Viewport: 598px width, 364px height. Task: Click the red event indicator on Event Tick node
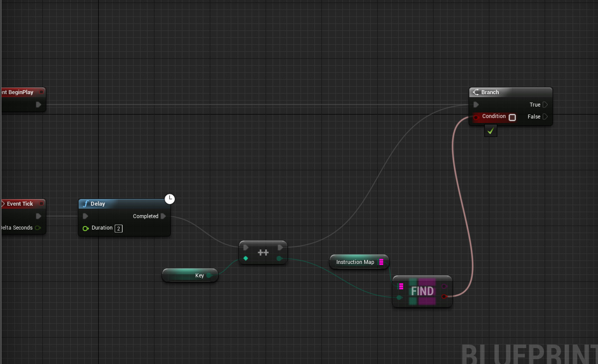41,204
